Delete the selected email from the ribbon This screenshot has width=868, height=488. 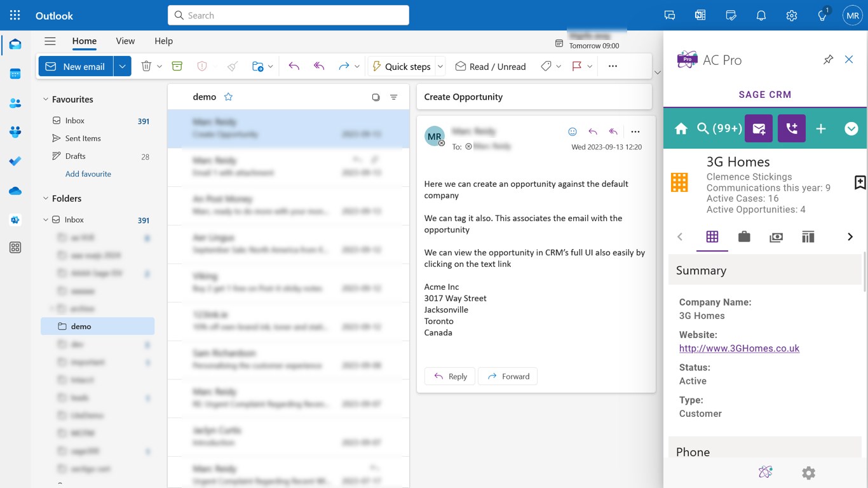tap(146, 66)
